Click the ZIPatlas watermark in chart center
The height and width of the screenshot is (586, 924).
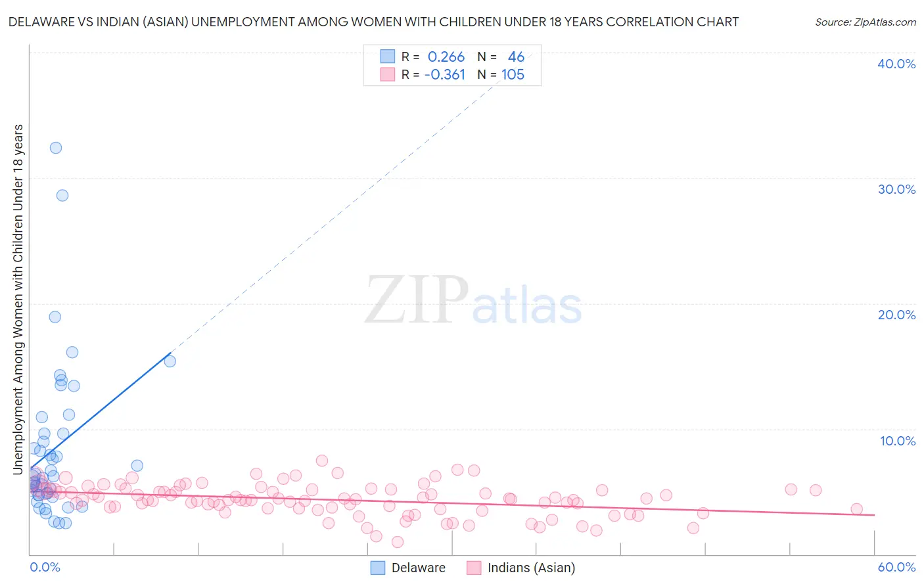(x=473, y=301)
